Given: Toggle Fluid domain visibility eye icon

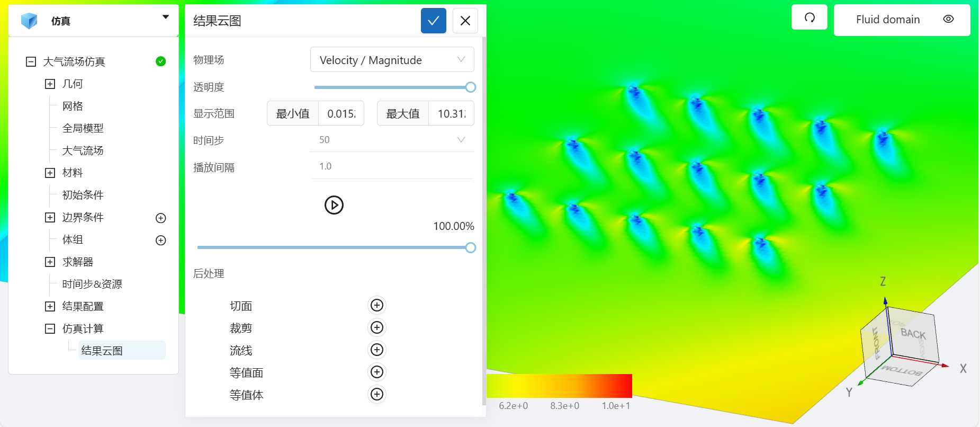Looking at the screenshot, I should point(948,19).
